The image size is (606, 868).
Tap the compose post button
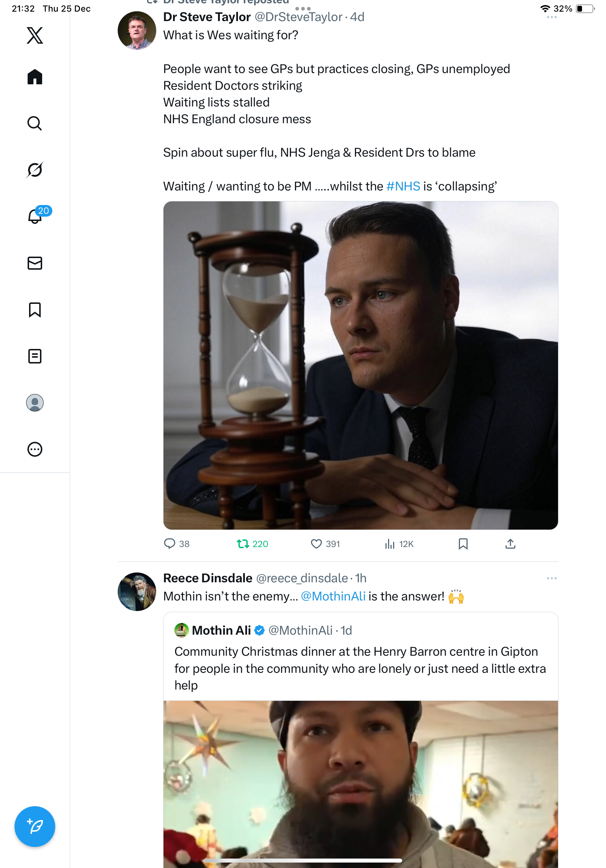(35, 826)
